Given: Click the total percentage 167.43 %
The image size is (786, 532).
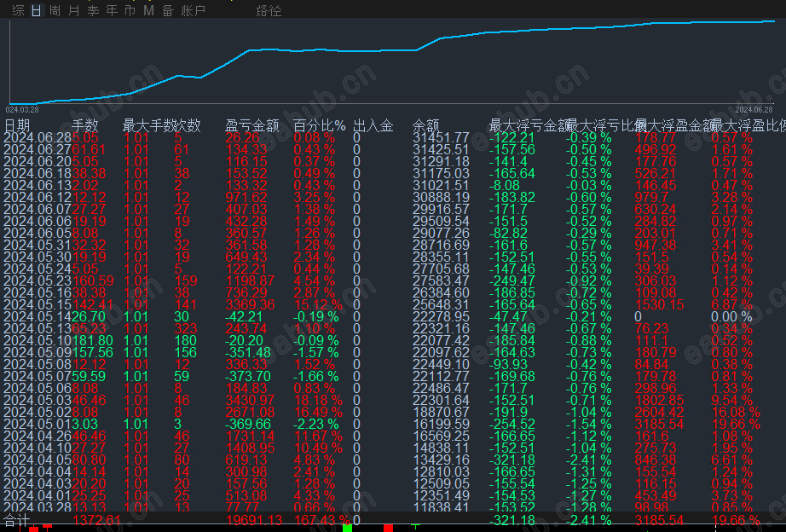Looking at the screenshot, I should click(x=322, y=520).
